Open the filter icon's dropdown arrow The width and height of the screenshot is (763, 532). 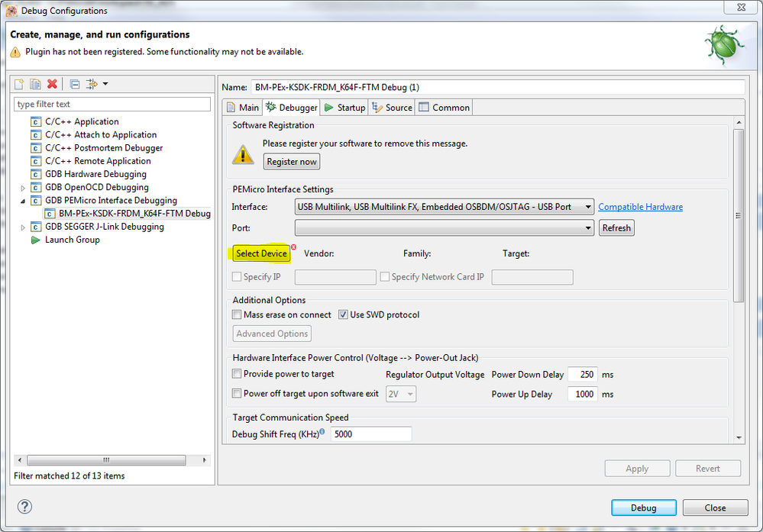(x=105, y=84)
